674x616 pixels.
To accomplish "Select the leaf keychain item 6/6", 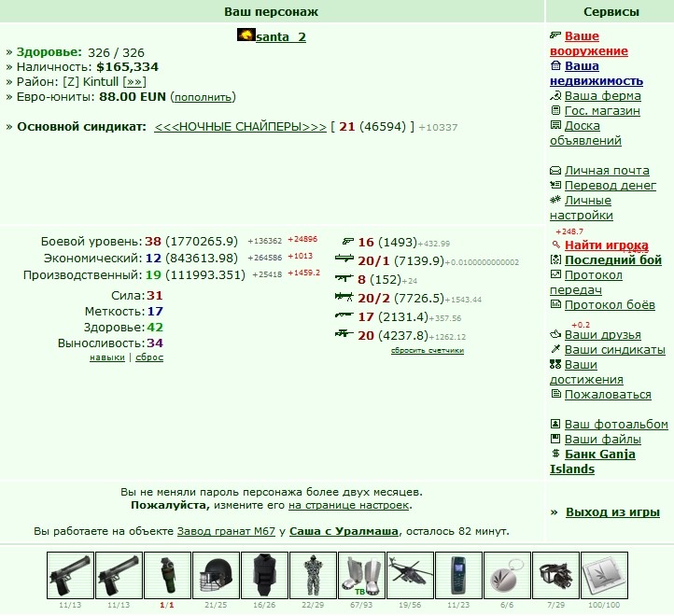I will pyautogui.click(x=507, y=576).
